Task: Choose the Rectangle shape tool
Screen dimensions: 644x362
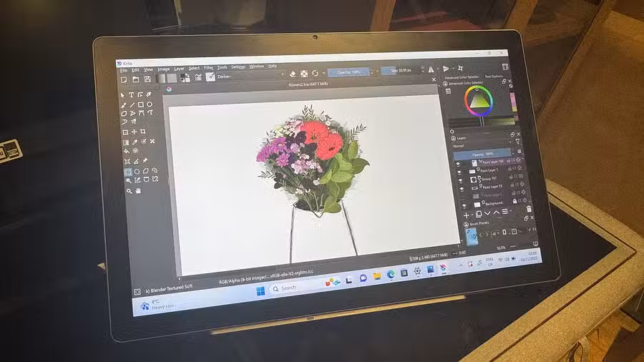Action: click(x=140, y=104)
